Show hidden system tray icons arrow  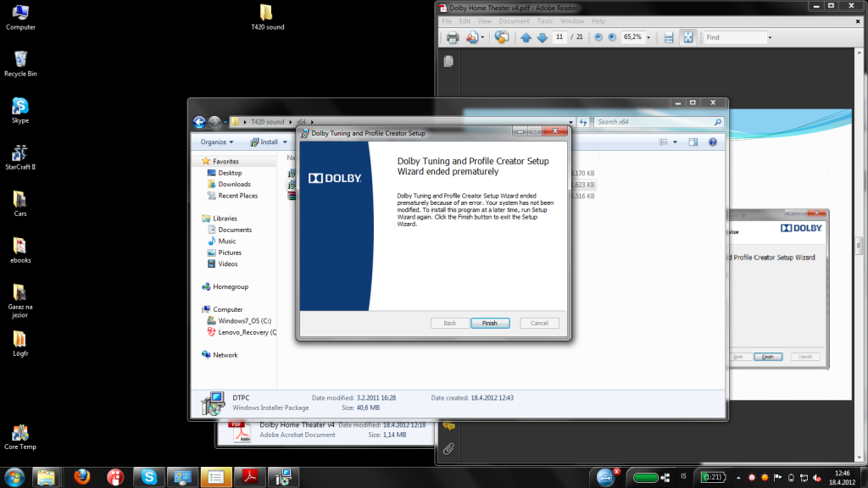coord(738,478)
